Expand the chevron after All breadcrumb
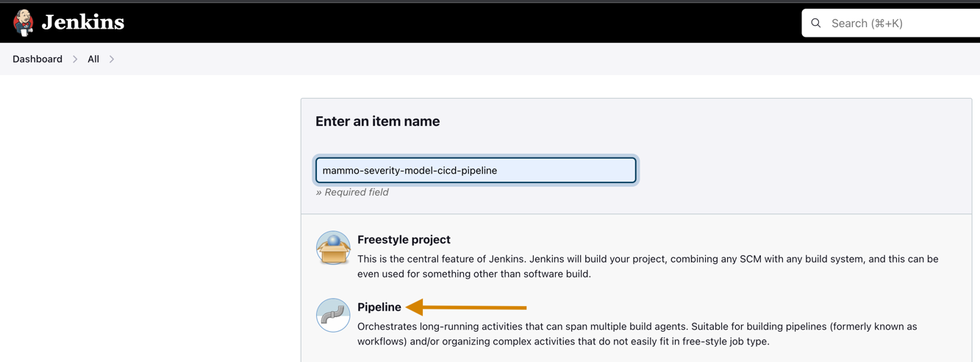This screenshot has height=362, width=980. [112, 59]
